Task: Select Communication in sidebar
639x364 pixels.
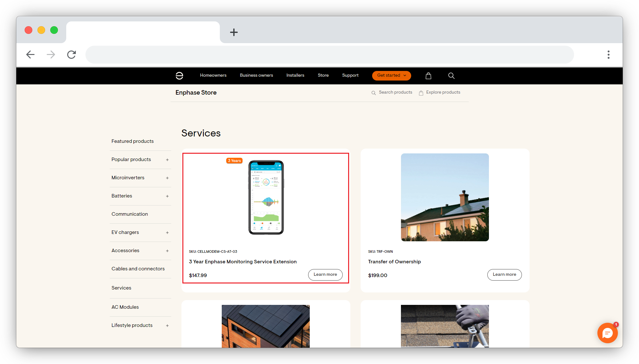Action: pos(130,214)
